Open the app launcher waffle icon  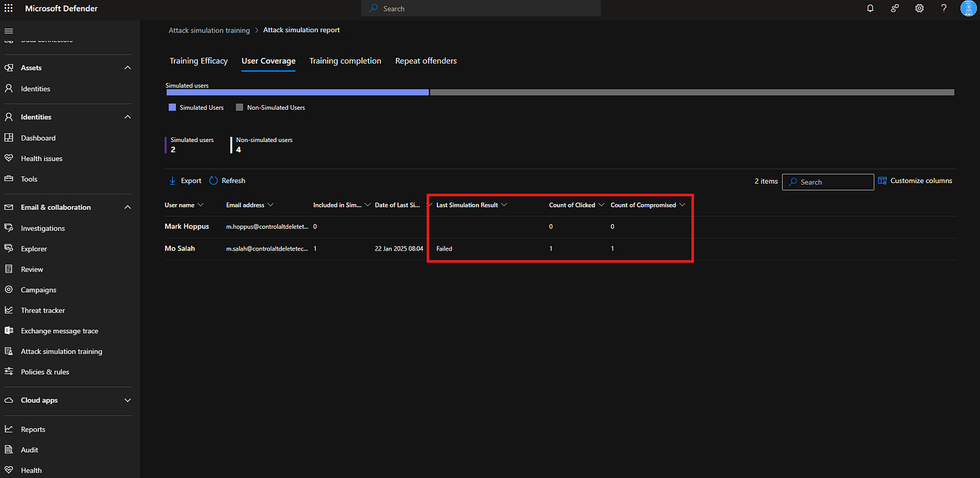coord(9,8)
